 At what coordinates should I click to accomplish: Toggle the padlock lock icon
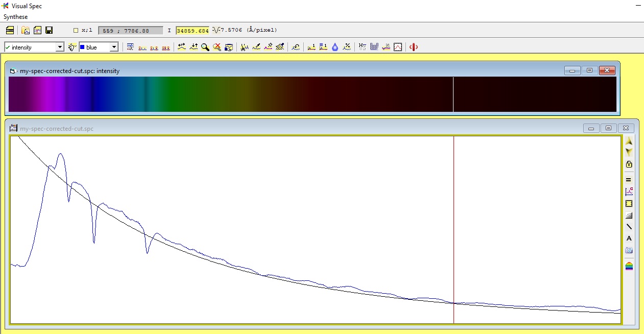point(629,164)
